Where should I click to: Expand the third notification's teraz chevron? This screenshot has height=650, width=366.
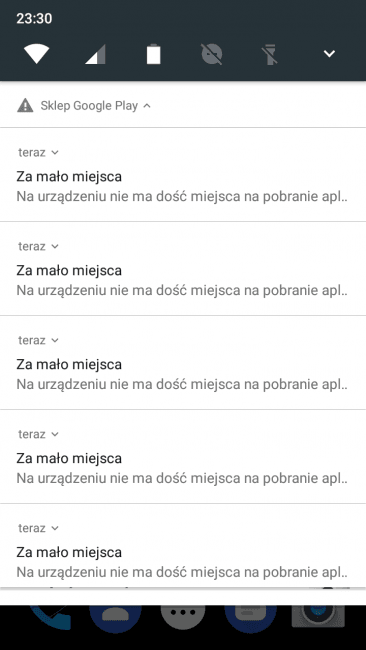55,341
